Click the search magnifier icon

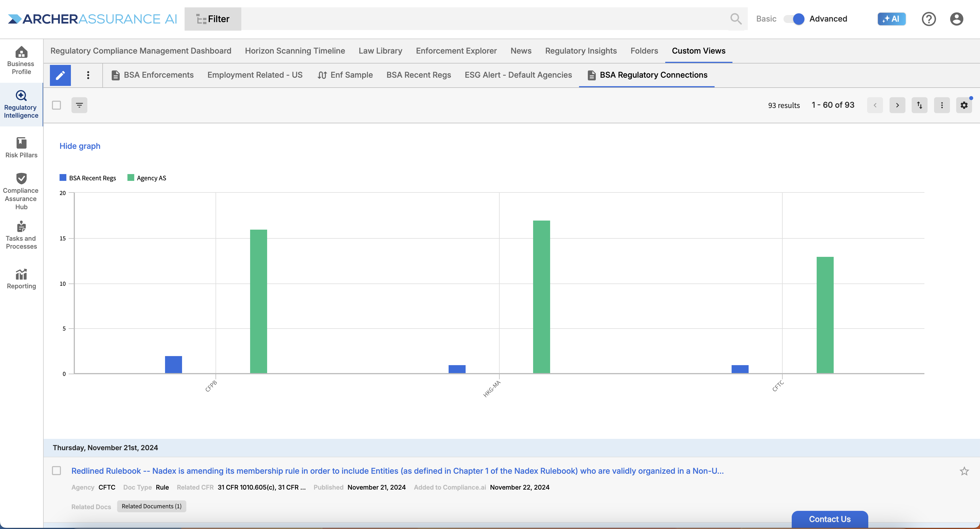pos(736,19)
